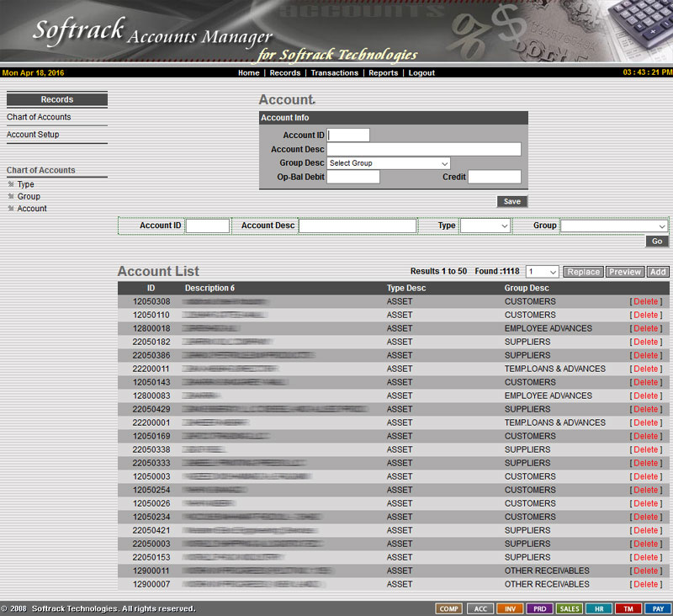Click the Account ID field in Account Info
The image size is (673, 616).
348,135
